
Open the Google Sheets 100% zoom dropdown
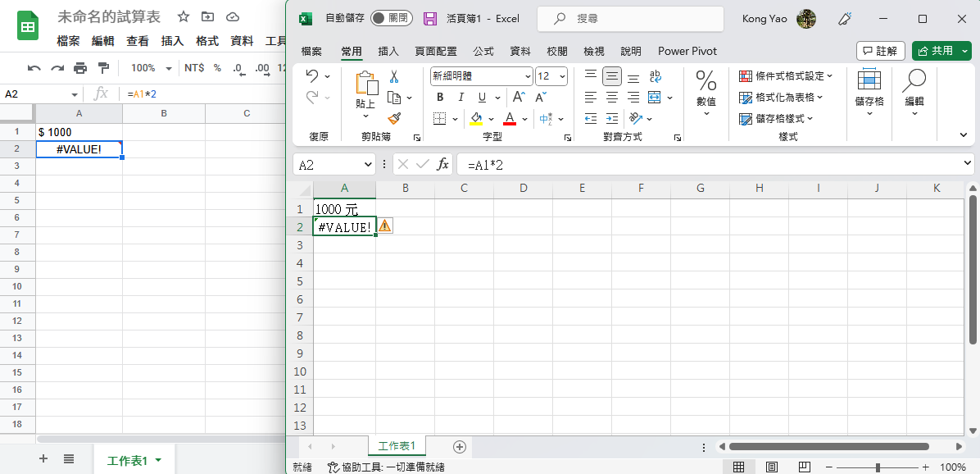coord(152,68)
